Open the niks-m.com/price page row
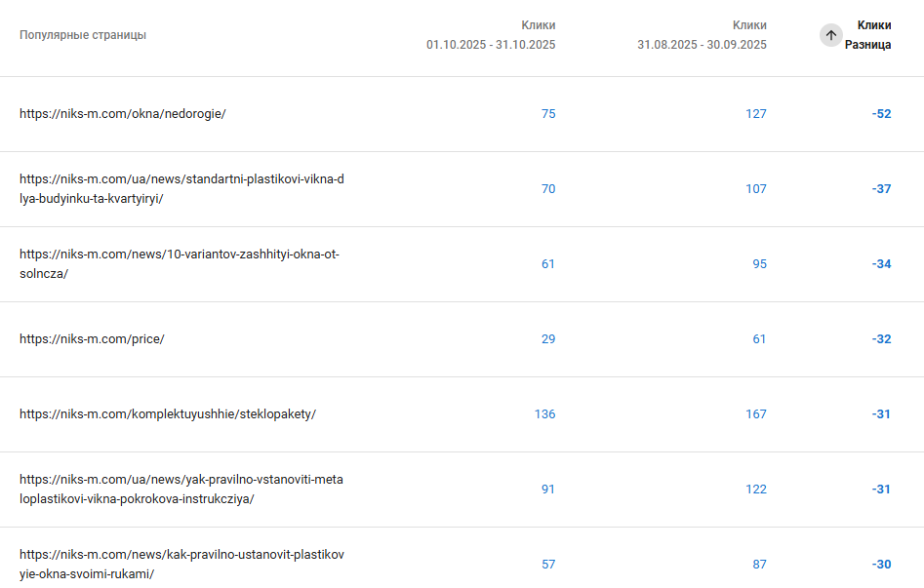The height and width of the screenshot is (588, 924). point(92,339)
